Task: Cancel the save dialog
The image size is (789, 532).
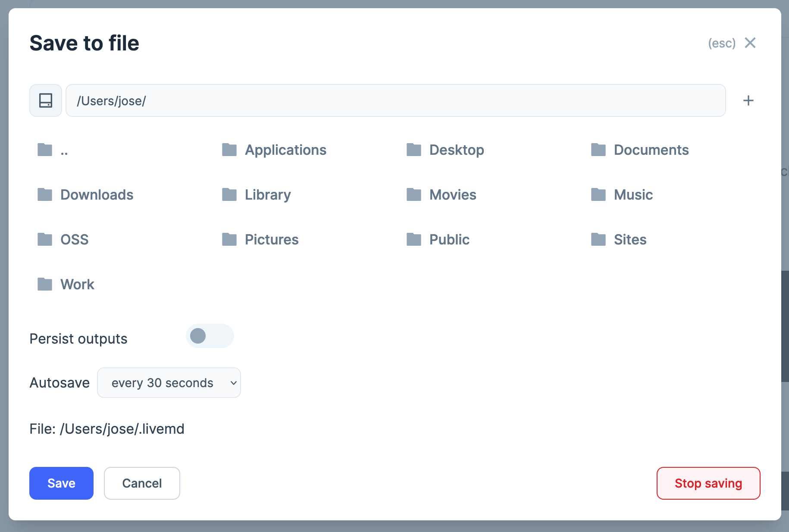Action: pos(142,483)
